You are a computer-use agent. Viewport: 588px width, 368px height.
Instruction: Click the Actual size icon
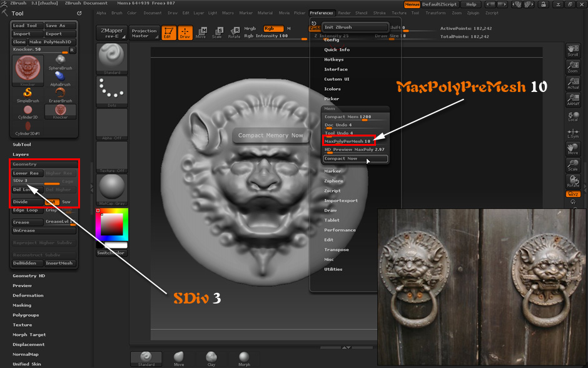(573, 83)
